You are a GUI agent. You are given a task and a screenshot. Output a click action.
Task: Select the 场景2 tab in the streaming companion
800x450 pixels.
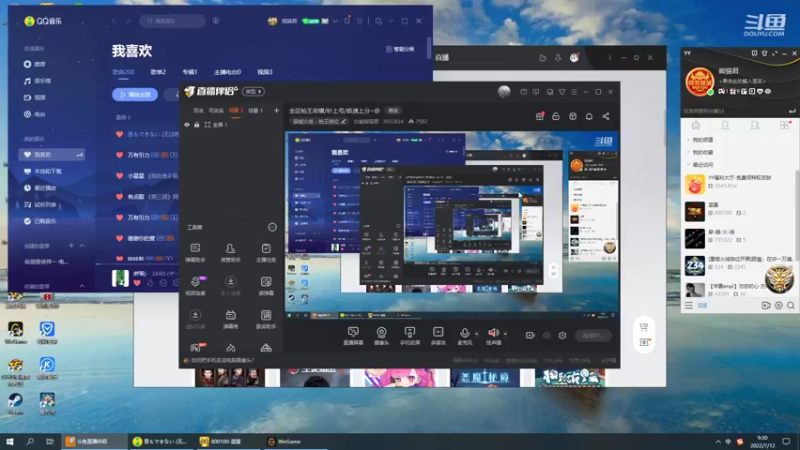pyautogui.click(x=236, y=110)
